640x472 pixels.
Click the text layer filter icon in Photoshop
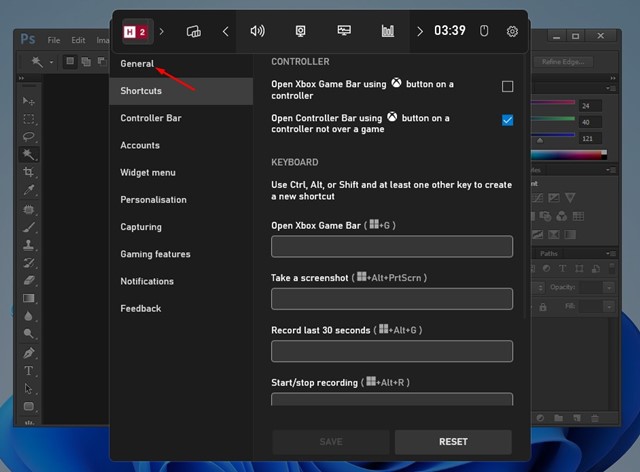point(562,268)
